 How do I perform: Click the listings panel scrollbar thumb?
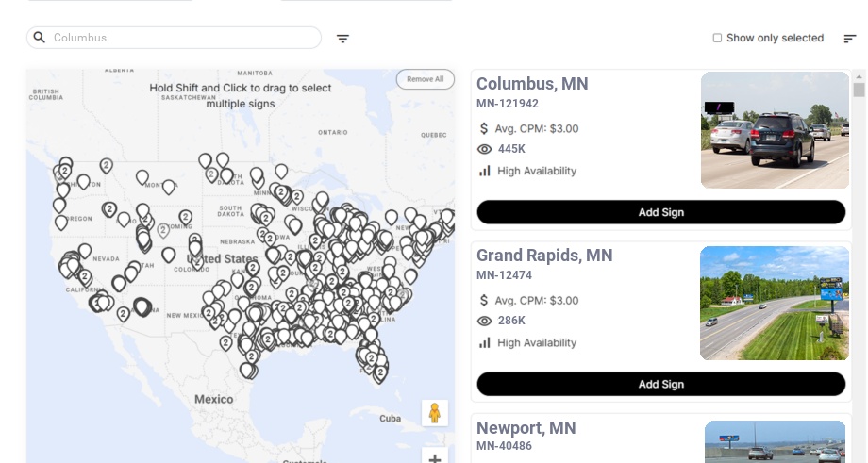click(x=859, y=91)
